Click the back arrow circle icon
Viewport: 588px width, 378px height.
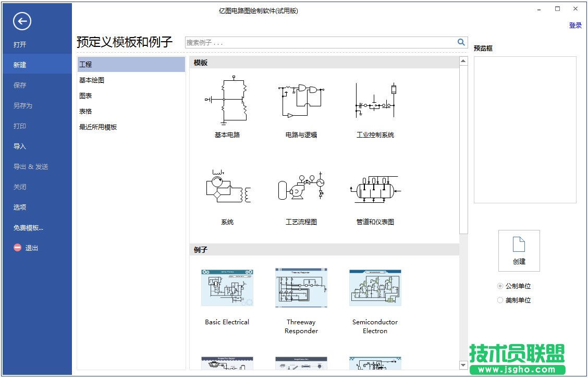pyautogui.click(x=21, y=22)
